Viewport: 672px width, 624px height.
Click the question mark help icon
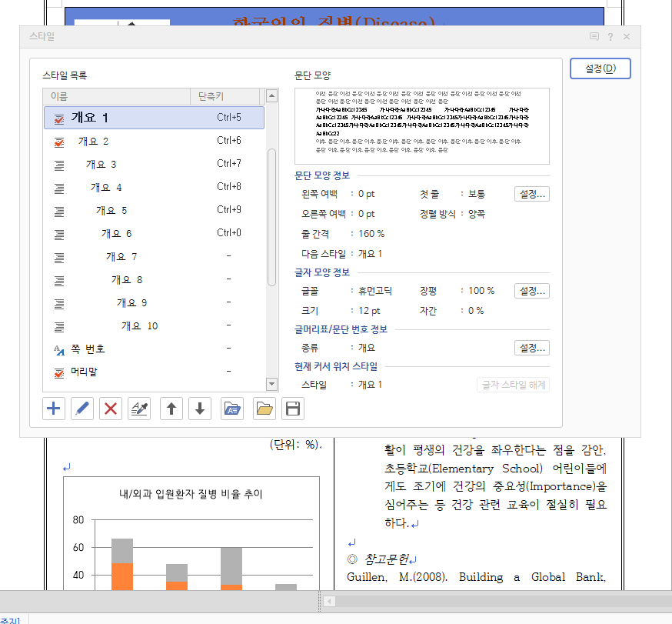click(x=610, y=37)
